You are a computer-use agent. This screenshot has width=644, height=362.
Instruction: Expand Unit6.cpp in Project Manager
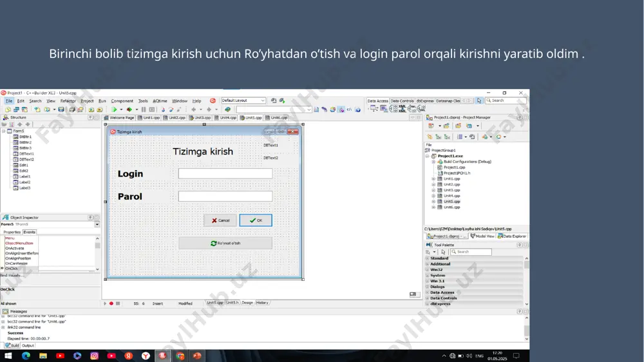[x=433, y=207]
